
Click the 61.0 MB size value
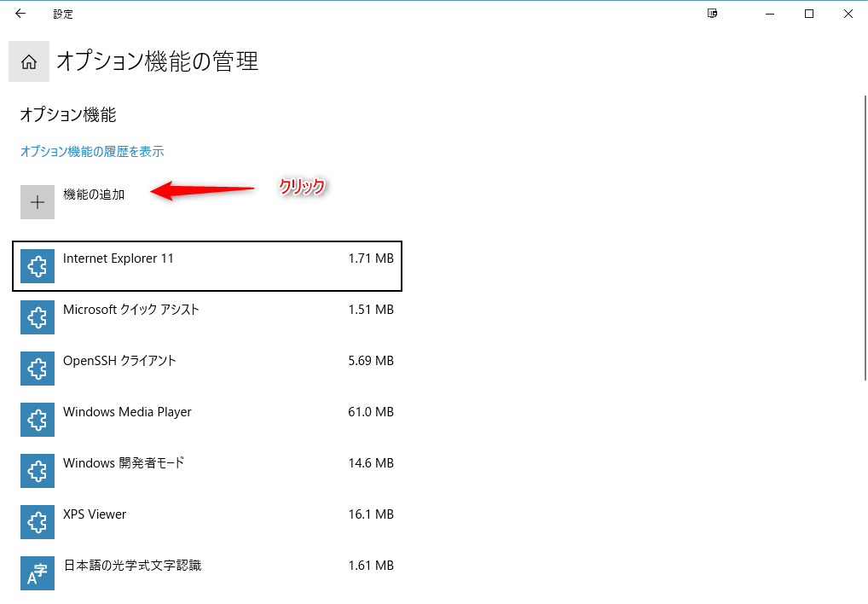coord(371,412)
